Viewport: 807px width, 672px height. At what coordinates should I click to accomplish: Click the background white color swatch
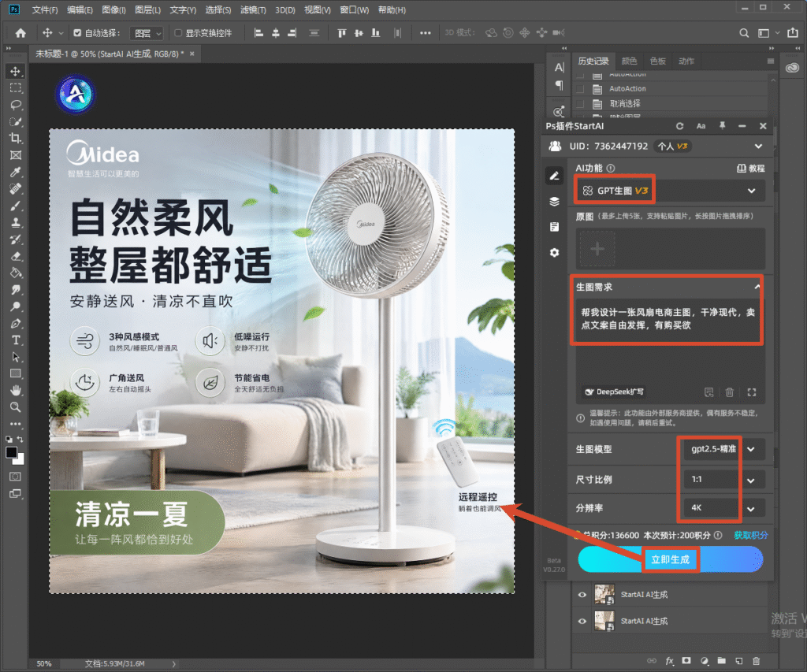[x=20, y=460]
